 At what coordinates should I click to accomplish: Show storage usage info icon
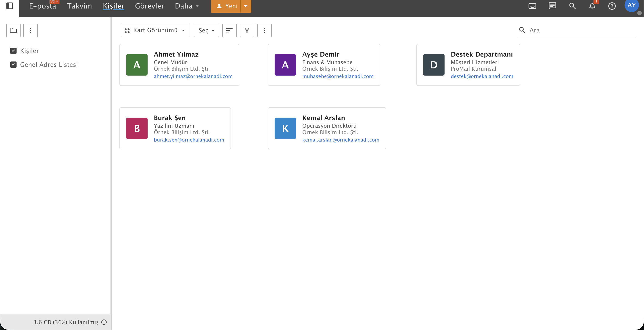104,322
